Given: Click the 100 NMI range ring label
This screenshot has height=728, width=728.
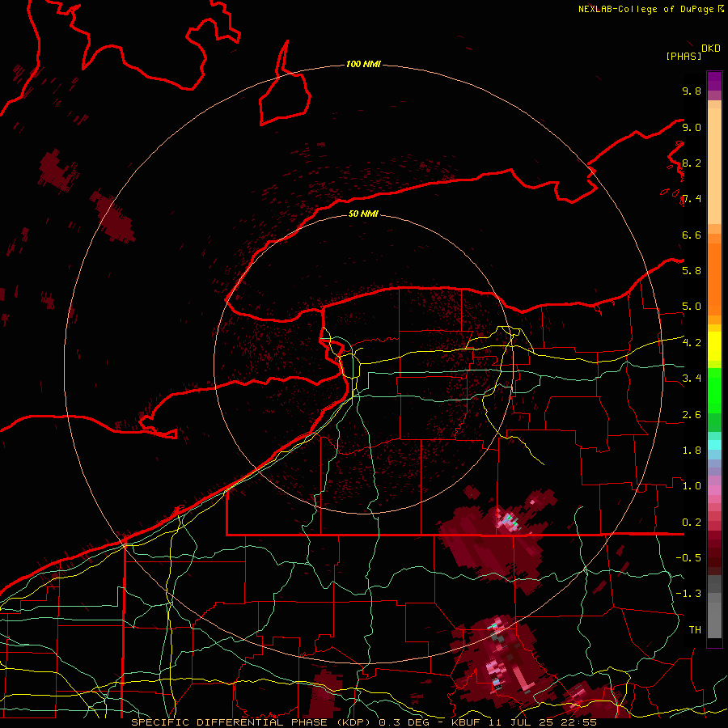Looking at the screenshot, I should click(x=363, y=64).
